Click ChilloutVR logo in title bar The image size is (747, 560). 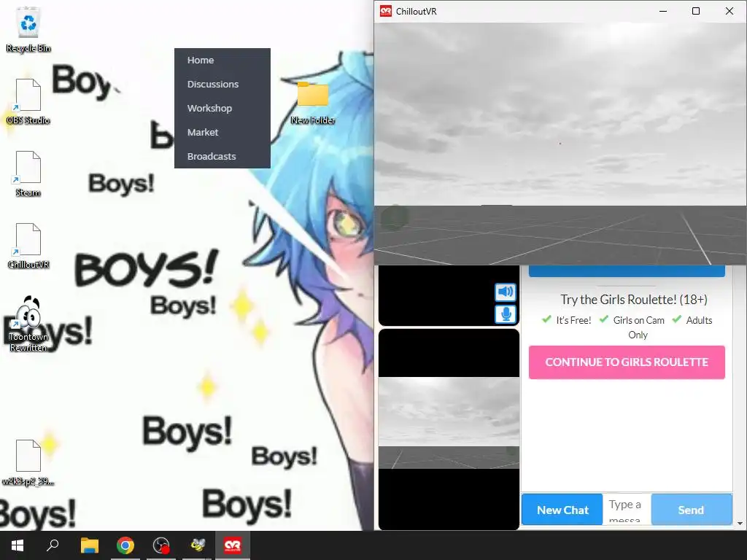(385, 11)
